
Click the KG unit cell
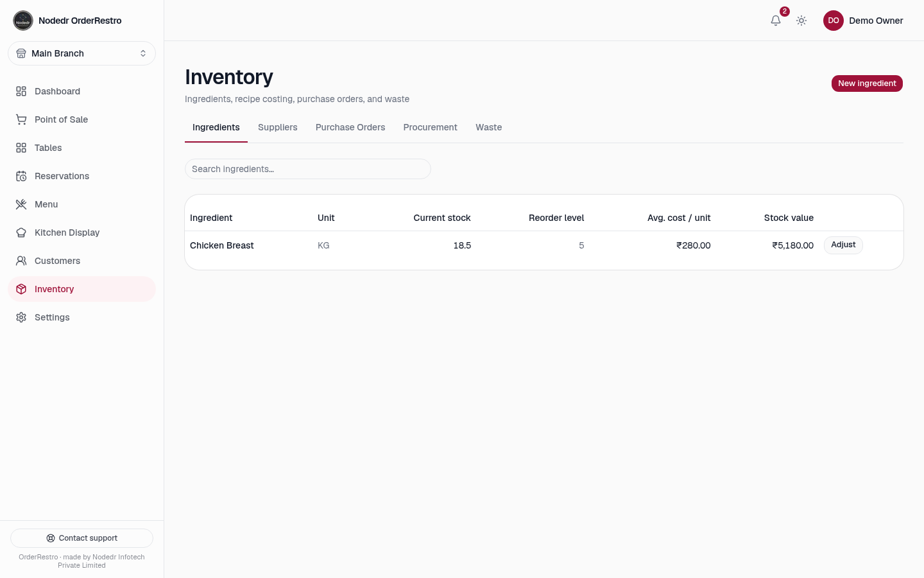pos(323,245)
